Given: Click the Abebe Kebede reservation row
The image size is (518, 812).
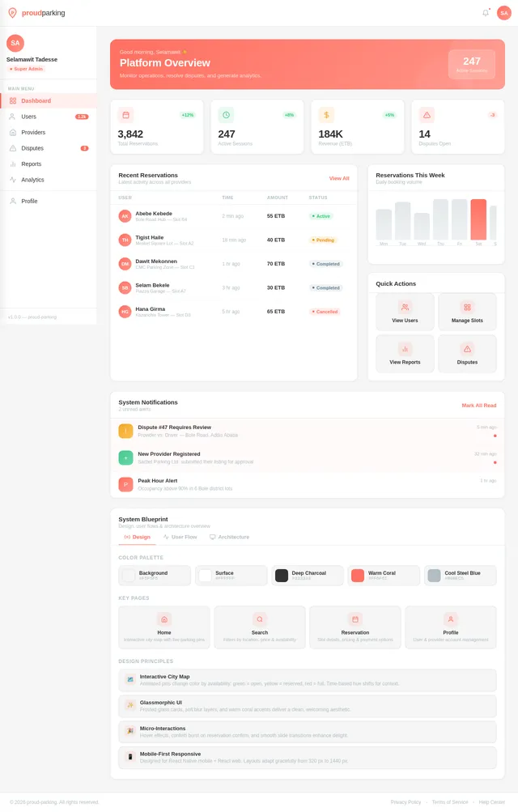Looking at the screenshot, I should pos(234,216).
